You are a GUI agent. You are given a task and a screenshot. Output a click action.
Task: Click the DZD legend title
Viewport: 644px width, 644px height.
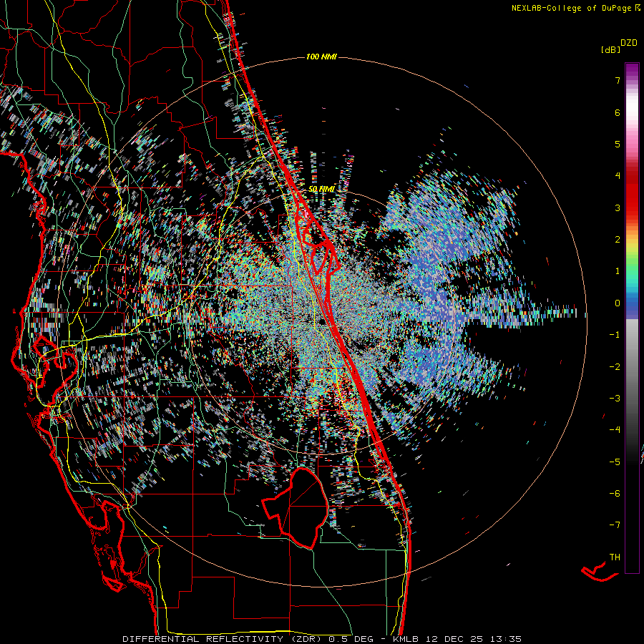tap(629, 43)
